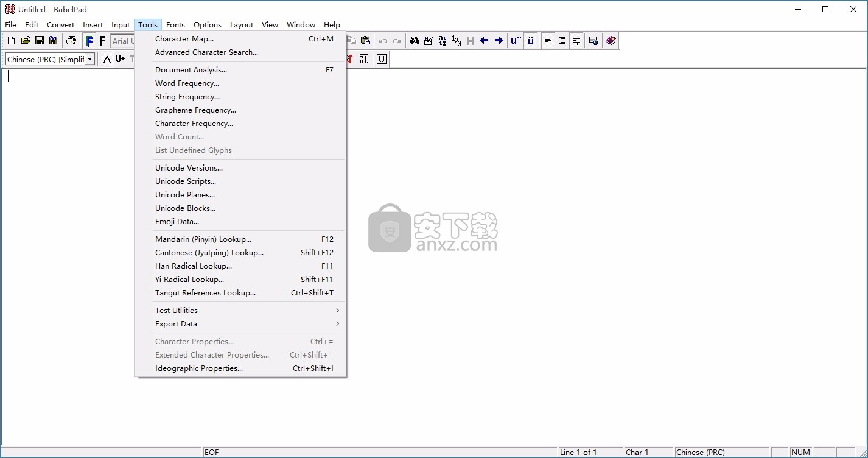Image resolution: width=868 pixels, height=458 pixels.
Task: Click the Save disk icon
Action: click(40, 41)
